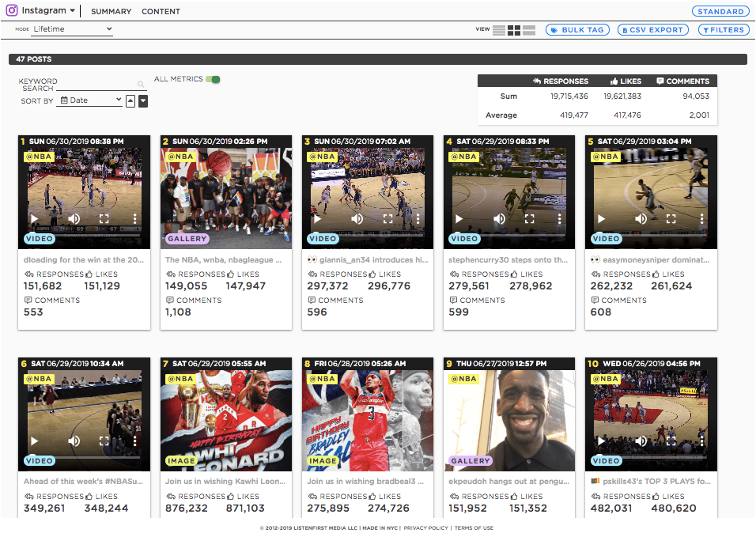Open more options on post 6 video
Image resolution: width=756 pixels, height=537 pixels.
(x=134, y=441)
